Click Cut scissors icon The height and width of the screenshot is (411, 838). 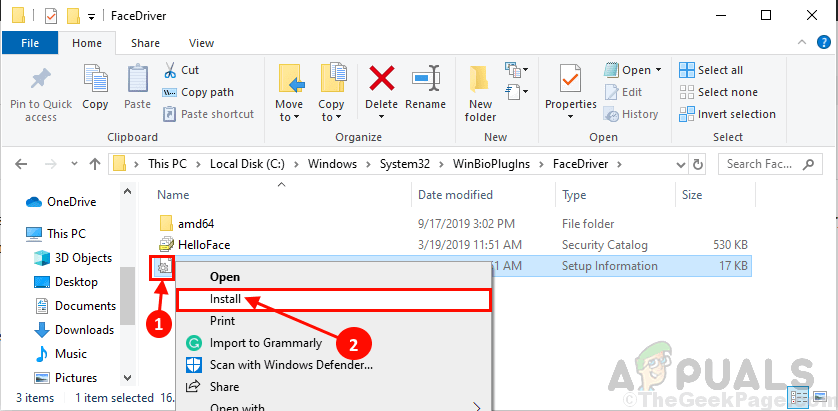click(170, 70)
